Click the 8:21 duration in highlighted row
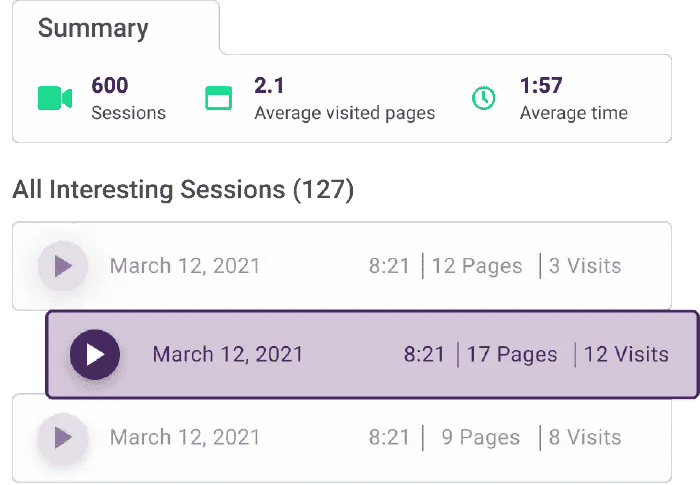Screen dimensions: 700x485 pyautogui.click(x=424, y=354)
